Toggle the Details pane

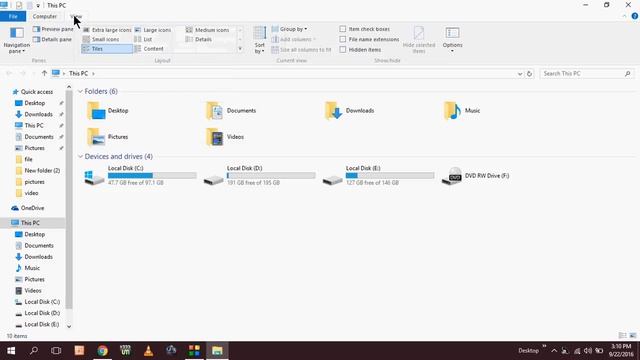[x=52, y=40]
